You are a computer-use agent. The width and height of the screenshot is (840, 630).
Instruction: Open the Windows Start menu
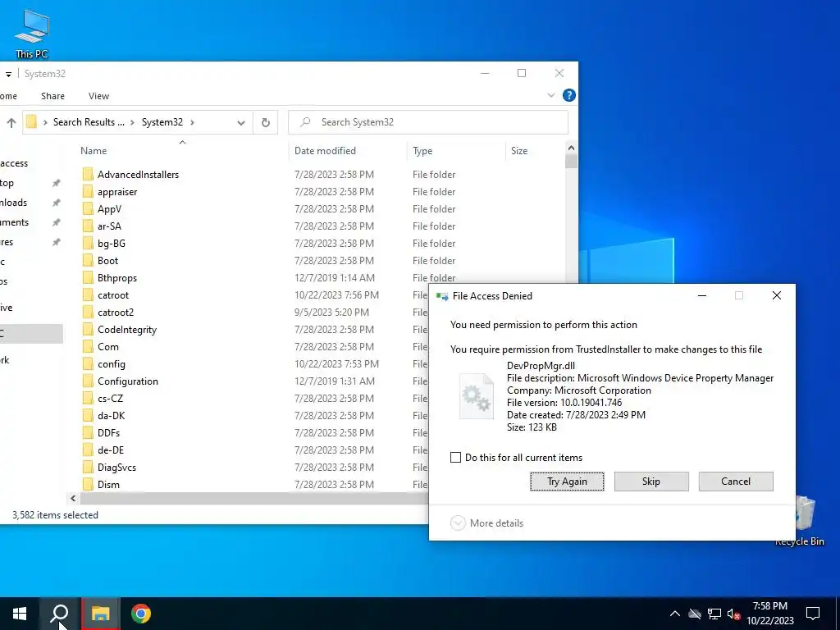[20, 614]
